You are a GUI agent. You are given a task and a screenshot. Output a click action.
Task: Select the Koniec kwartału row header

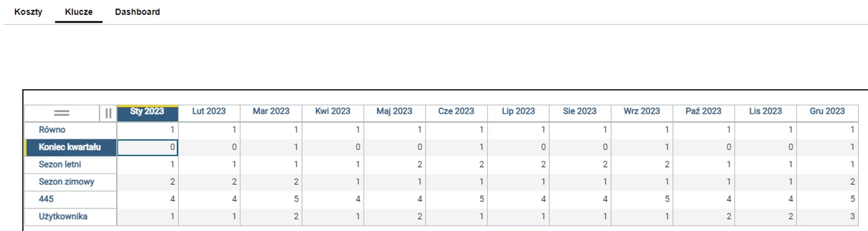71,147
